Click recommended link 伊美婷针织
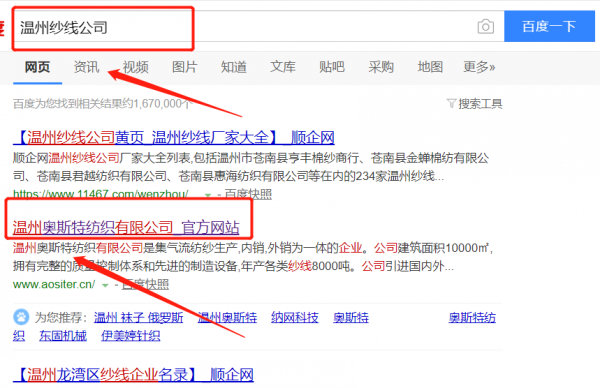Screen dimensions: 600x388 pyautogui.click(x=130, y=336)
